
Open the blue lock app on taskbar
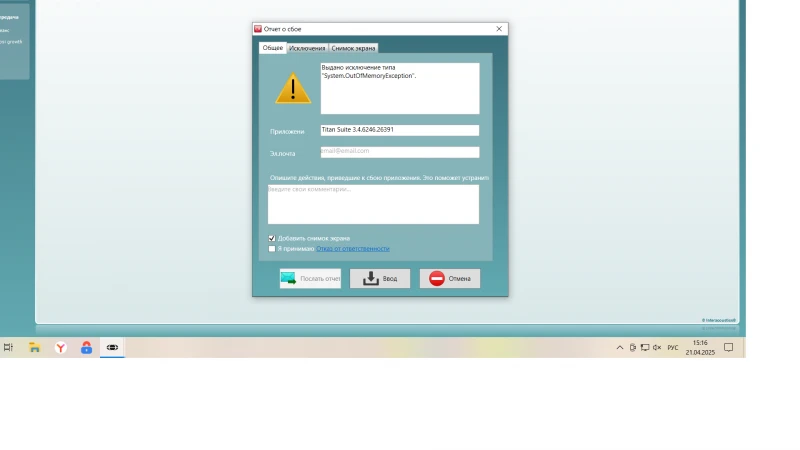87,347
